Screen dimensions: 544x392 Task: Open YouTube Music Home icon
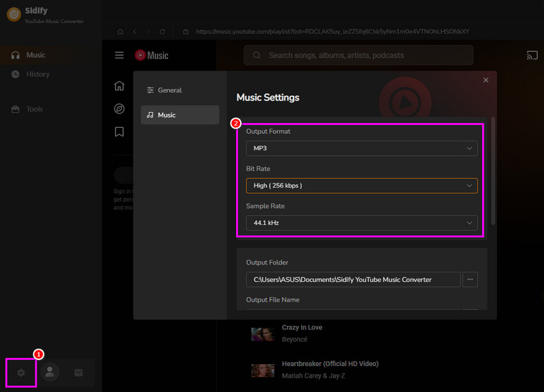pyautogui.click(x=119, y=86)
